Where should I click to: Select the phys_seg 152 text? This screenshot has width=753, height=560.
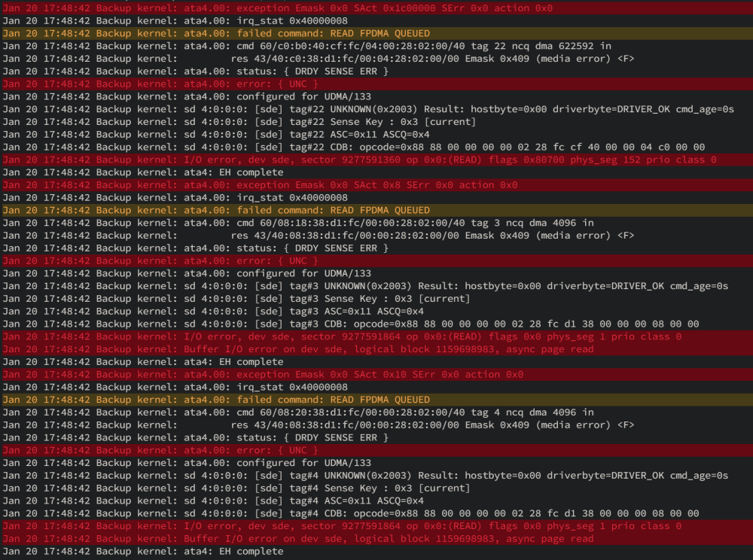pyautogui.click(x=605, y=160)
